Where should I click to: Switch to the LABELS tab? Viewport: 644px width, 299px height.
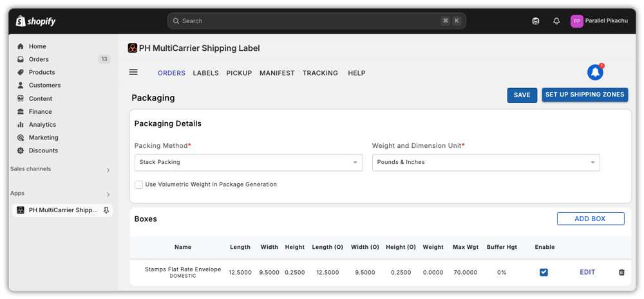click(206, 73)
